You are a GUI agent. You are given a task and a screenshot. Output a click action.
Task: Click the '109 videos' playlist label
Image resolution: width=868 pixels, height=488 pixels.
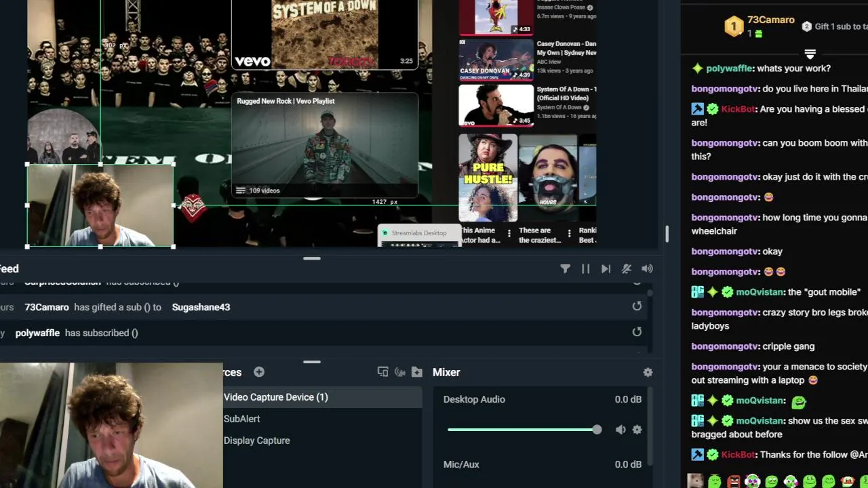[264, 190]
